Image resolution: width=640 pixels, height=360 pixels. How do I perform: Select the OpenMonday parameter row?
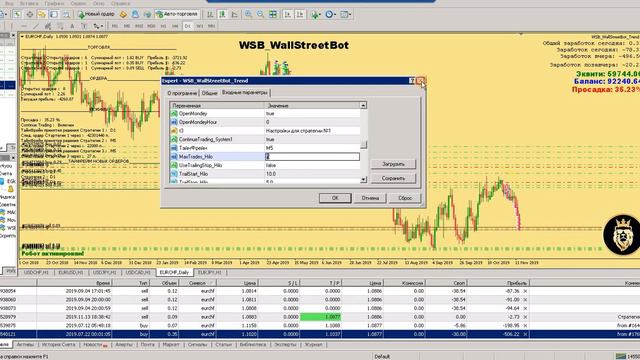tap(265, 113)
